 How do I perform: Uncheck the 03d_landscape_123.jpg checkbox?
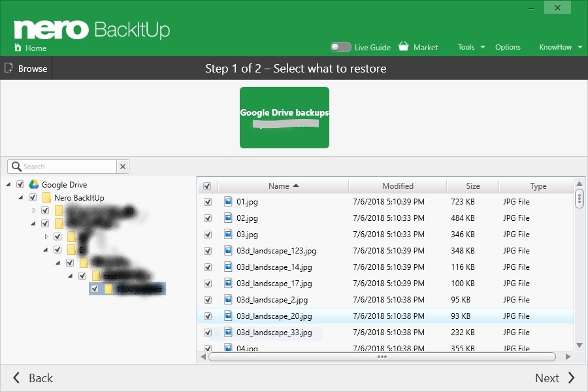point(208,251)
